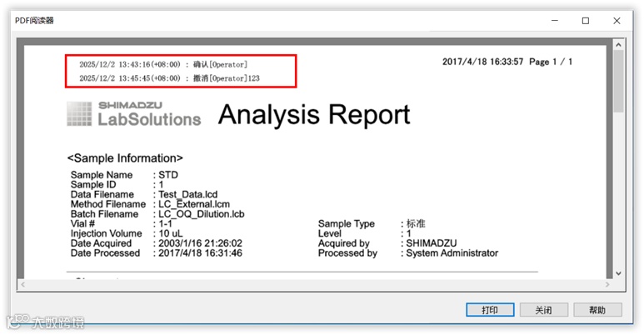The image size is (644, 335).
Task: Click the batch filename LC_OQ_Dilution.lcb
Action: click(x=202, y=214)
